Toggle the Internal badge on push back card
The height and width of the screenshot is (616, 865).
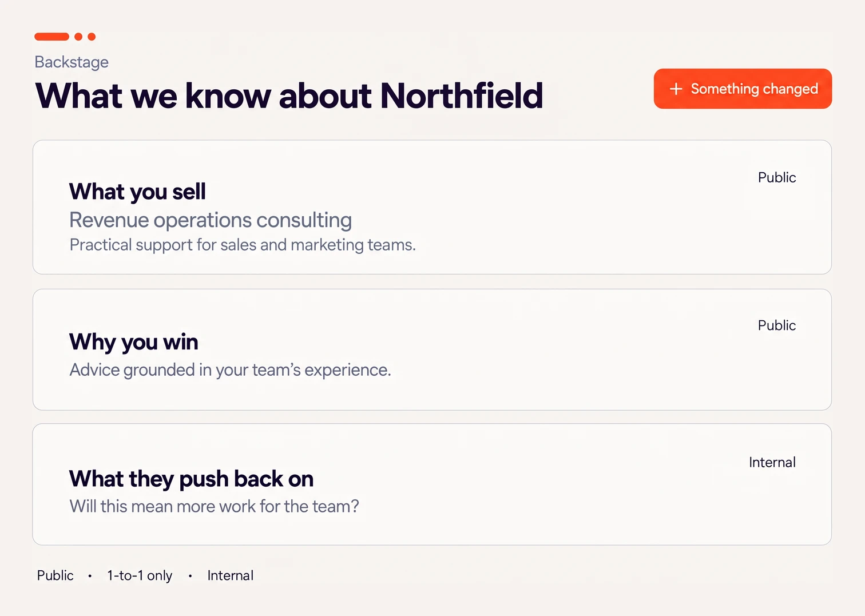click(x=772, y=462)
